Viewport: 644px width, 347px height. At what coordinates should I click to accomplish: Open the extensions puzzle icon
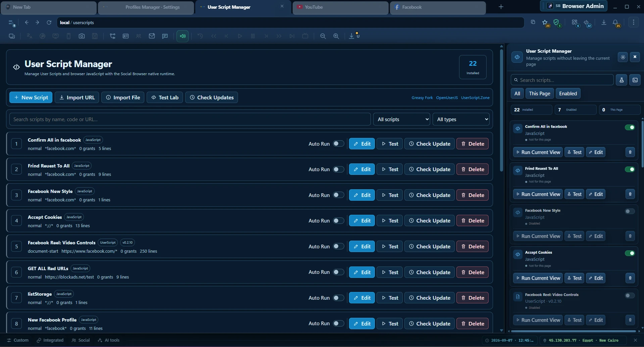pyautogui.click(x=575, y=23)
